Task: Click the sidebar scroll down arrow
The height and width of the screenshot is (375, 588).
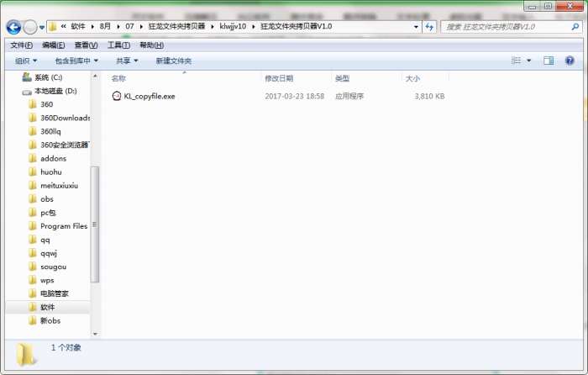Action: (95, 334)
